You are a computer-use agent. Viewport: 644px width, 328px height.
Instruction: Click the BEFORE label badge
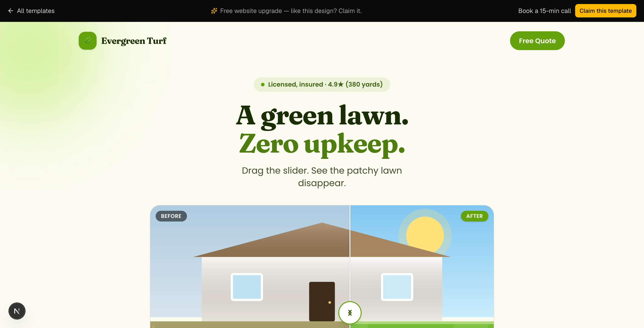pyautogui.click(x=171, y=216)
